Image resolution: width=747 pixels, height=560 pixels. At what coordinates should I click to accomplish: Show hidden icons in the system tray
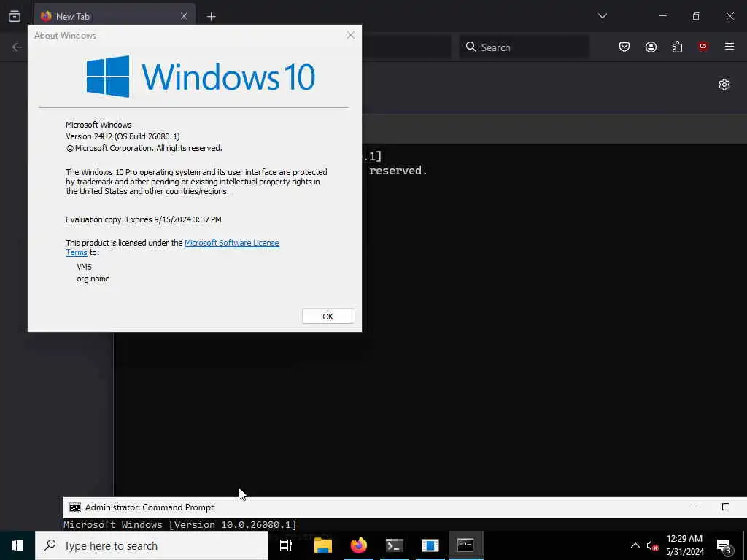(x=635, y=545)
